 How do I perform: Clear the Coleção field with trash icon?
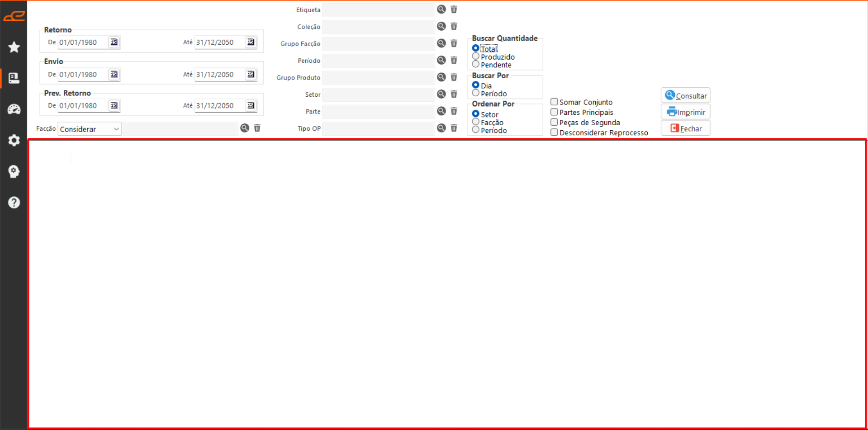click(x=454, y=27)
